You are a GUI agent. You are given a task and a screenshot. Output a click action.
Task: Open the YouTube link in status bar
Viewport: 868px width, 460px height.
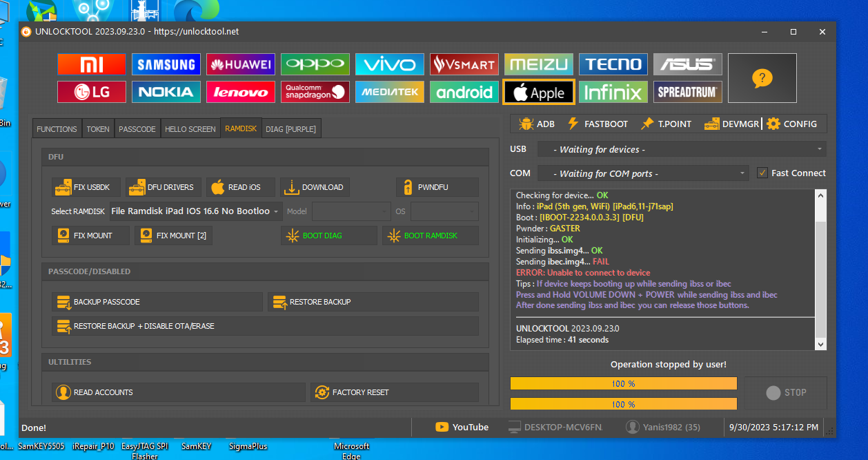462,428
